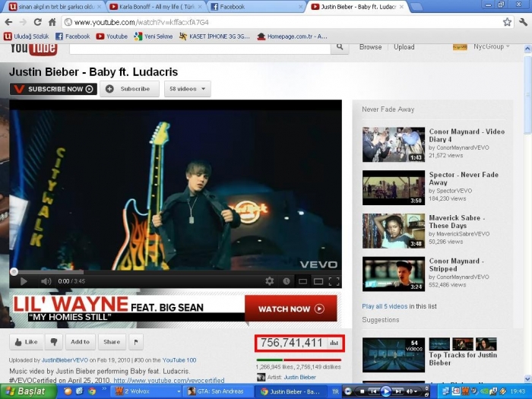Open Uludağ Sözlük bookmark
The width and height of the screenshot is (532, 399).
point(27,36)
